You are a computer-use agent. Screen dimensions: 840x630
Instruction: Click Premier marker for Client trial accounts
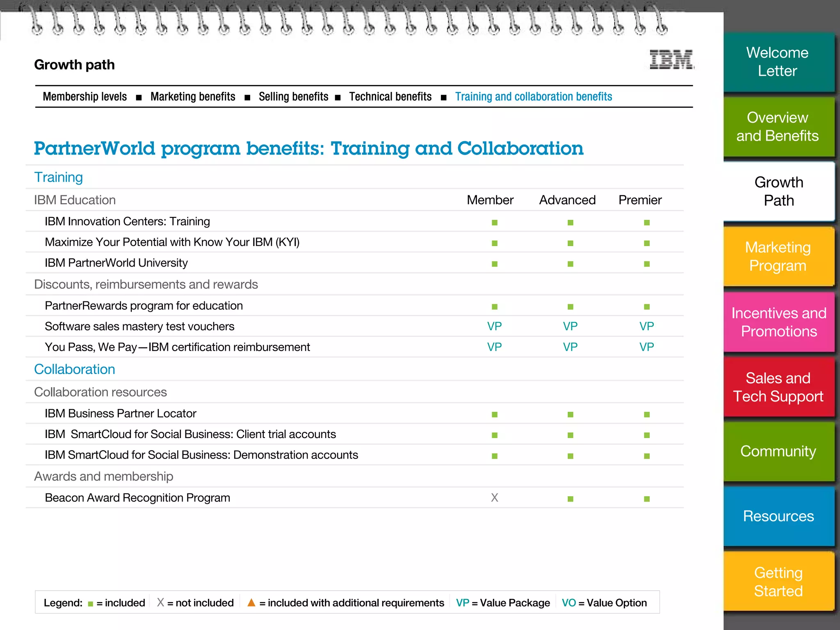tap(647, 435)
